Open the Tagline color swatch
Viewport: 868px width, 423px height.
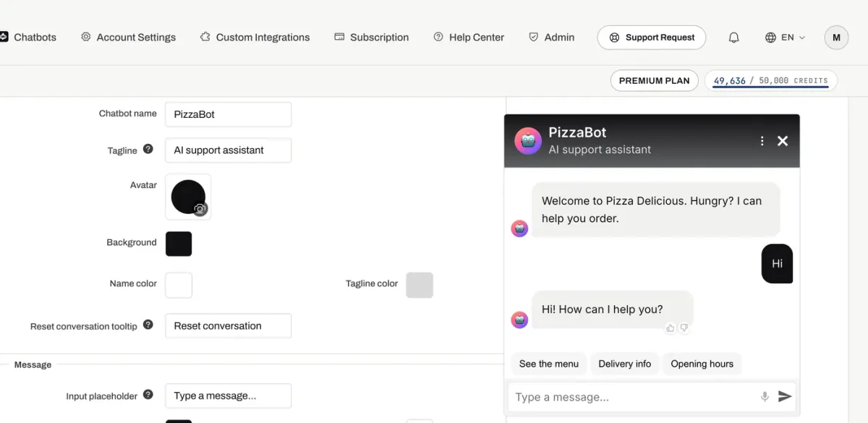(x=420, y=285)
